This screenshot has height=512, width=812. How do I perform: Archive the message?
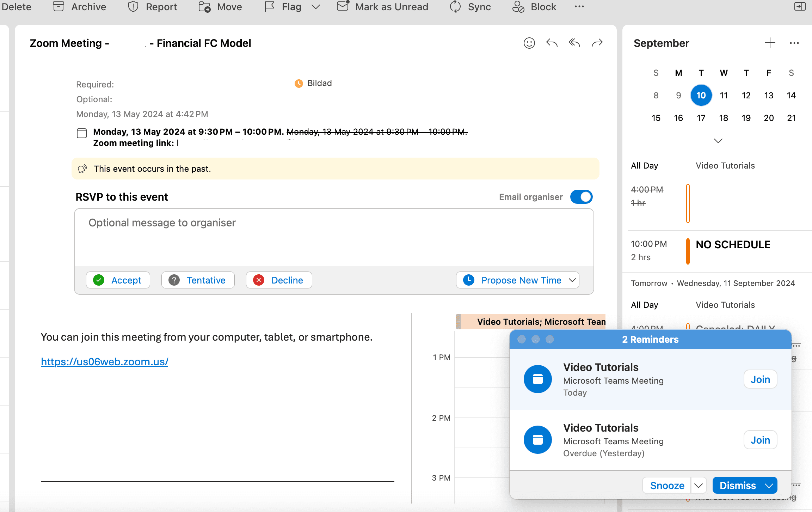[x=79, y=7]
